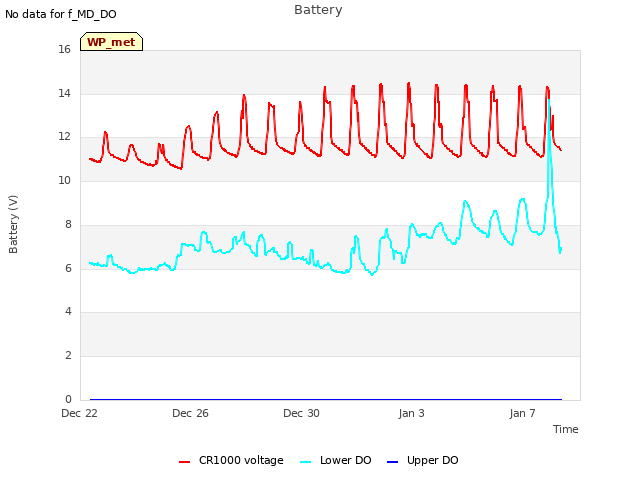Click the 'Time' x-axis label
640x480 pixels.
point(566,429)
